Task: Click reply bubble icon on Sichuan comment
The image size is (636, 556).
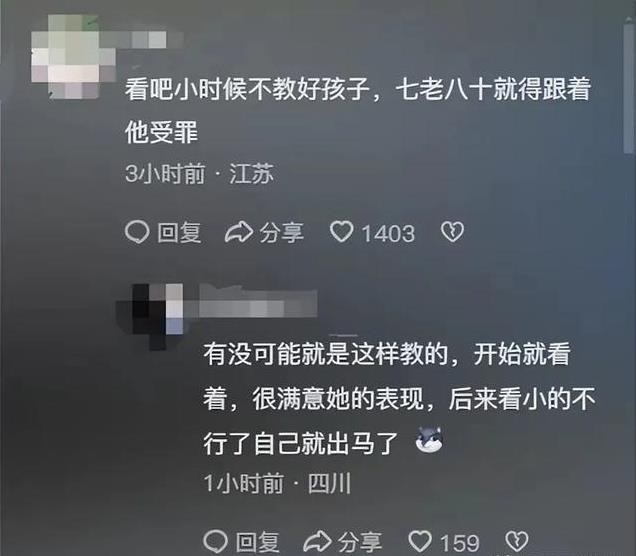Action: [x=215, y=541]
